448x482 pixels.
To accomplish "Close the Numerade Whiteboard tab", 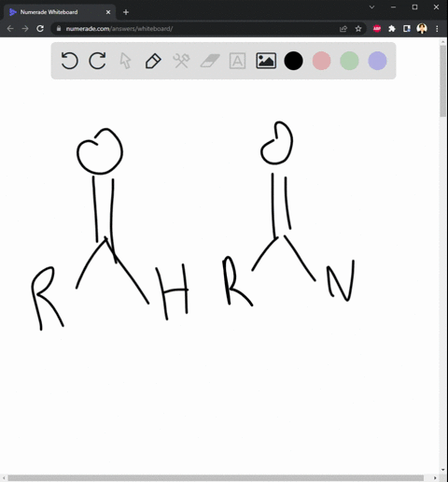I will coord(108,12).
